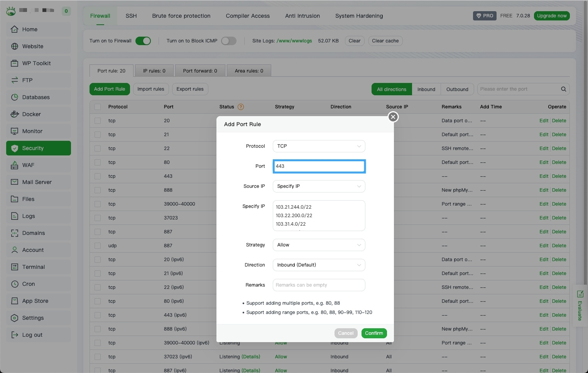Switch to the System Hardening tab

359,16
